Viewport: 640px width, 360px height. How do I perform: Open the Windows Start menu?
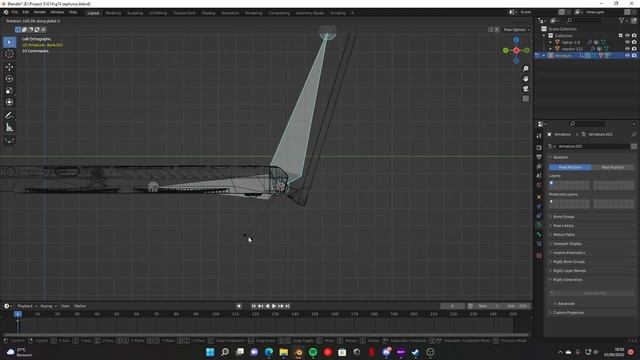coord(210,352)
